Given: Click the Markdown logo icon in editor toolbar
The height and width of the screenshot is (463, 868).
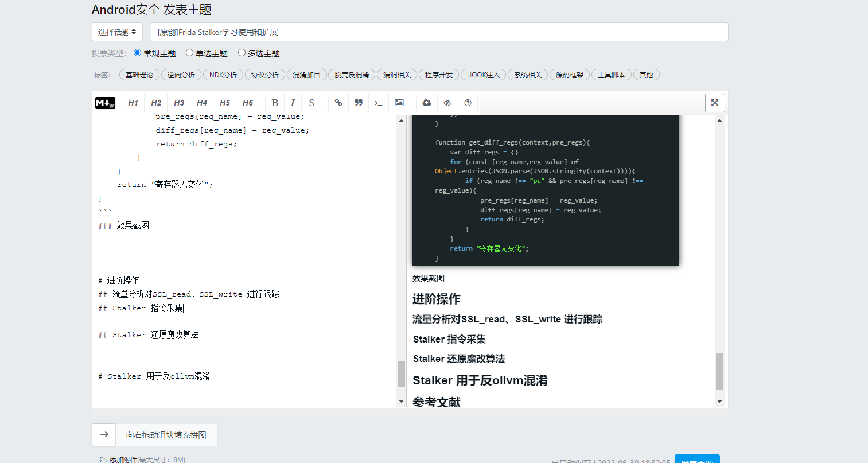Looking at the screenshot, I should pos(105,103).
